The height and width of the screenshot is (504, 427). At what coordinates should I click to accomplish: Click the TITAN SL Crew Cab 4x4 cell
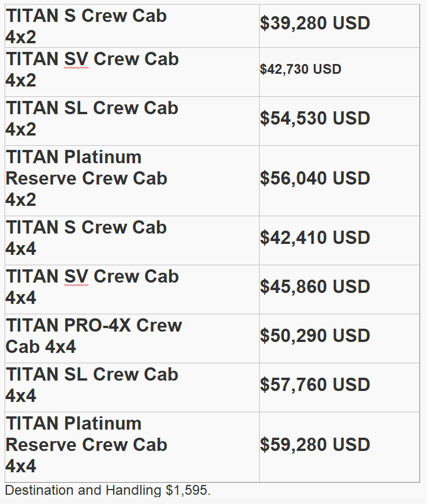[92, 385]
